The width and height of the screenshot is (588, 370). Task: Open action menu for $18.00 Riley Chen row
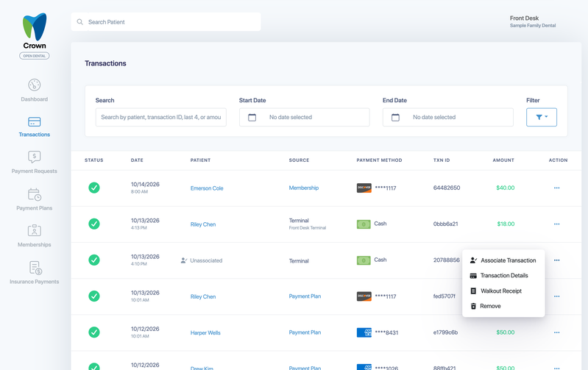click(x=556, y=224)
